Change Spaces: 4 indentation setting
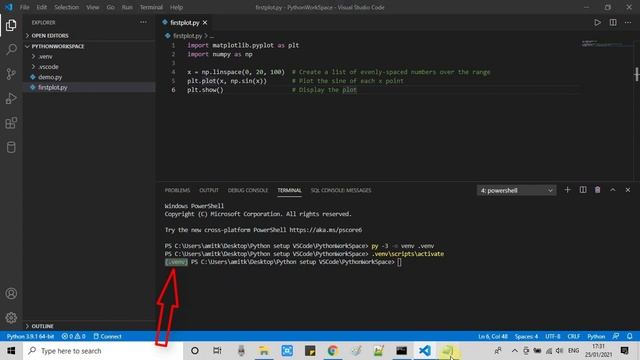 [526, 336]
